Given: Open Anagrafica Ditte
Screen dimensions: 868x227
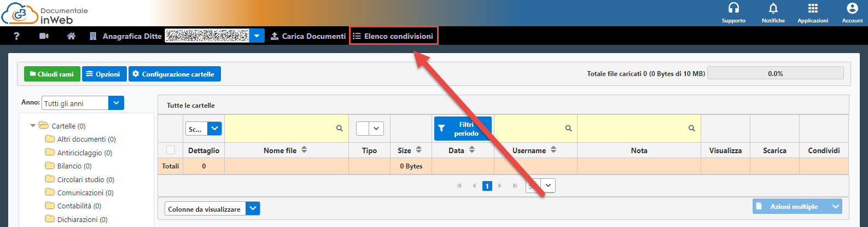Looking at the screenshot, I should [x=126, y=36].
